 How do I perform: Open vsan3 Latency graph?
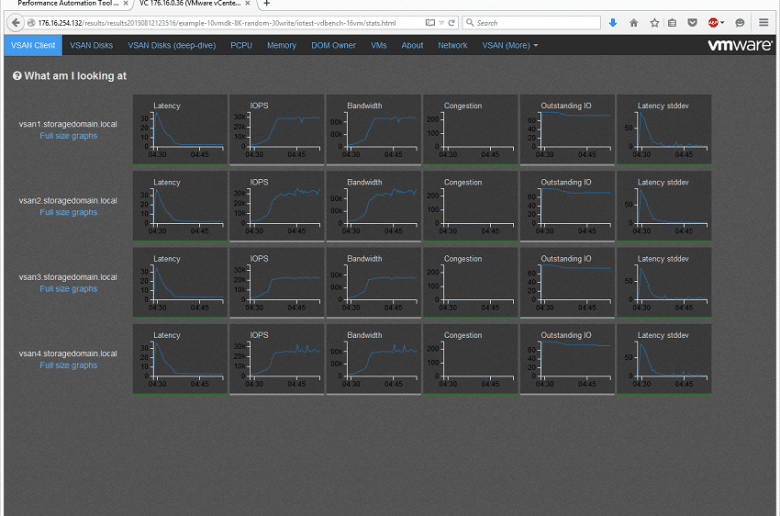180,283
